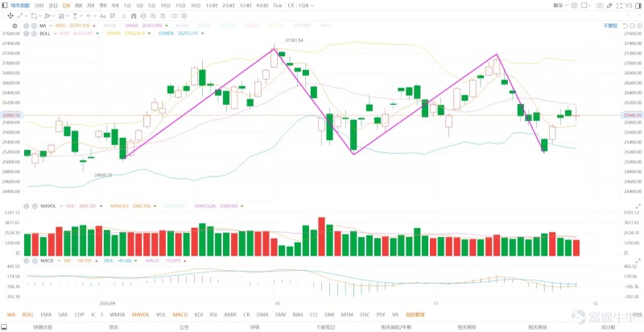Toggle the KDJ indicator

(199, 315)
